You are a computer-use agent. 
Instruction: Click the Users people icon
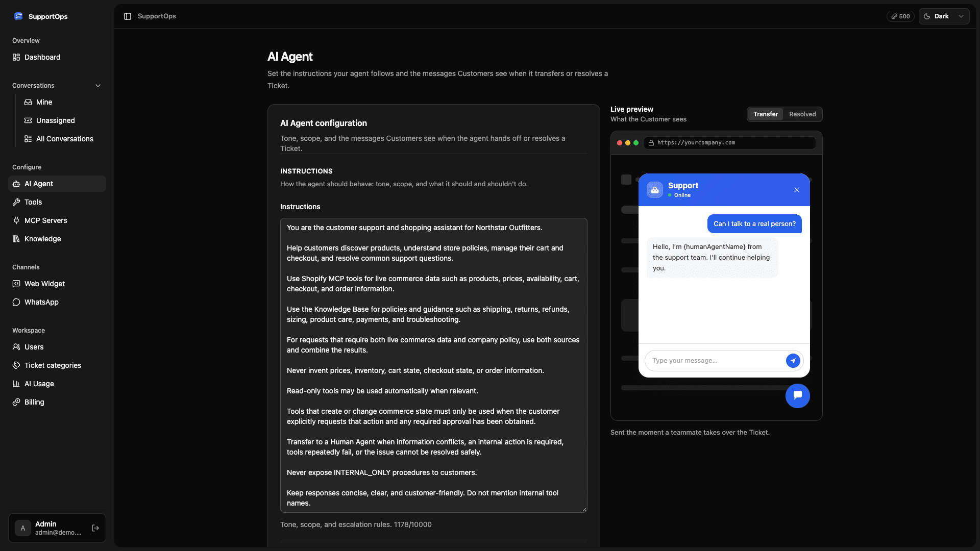pyautogui.click(x=16, y=347)
